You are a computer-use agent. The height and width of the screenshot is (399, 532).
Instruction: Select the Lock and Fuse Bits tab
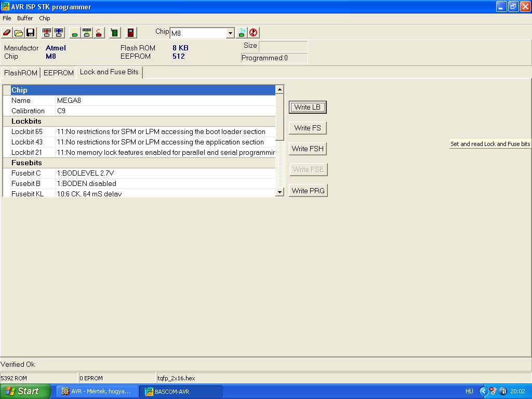coord(109,72)
